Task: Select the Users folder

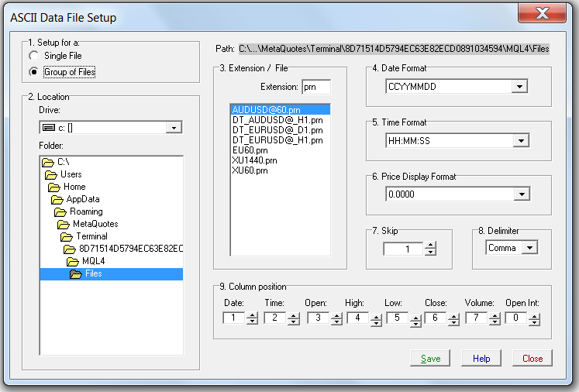Action: click(x=63, y=174)
